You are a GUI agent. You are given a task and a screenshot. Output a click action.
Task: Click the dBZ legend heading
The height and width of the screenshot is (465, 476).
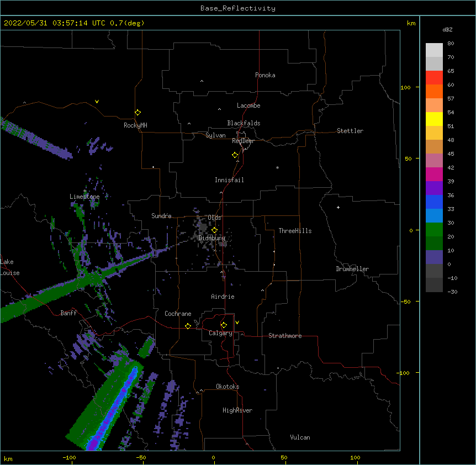(447, 30)
